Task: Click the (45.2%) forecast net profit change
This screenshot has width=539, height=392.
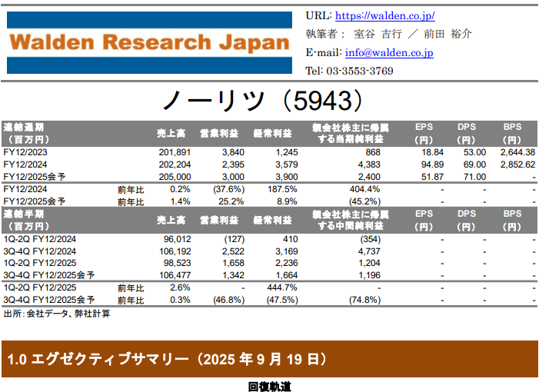Action: pos(364,201)
